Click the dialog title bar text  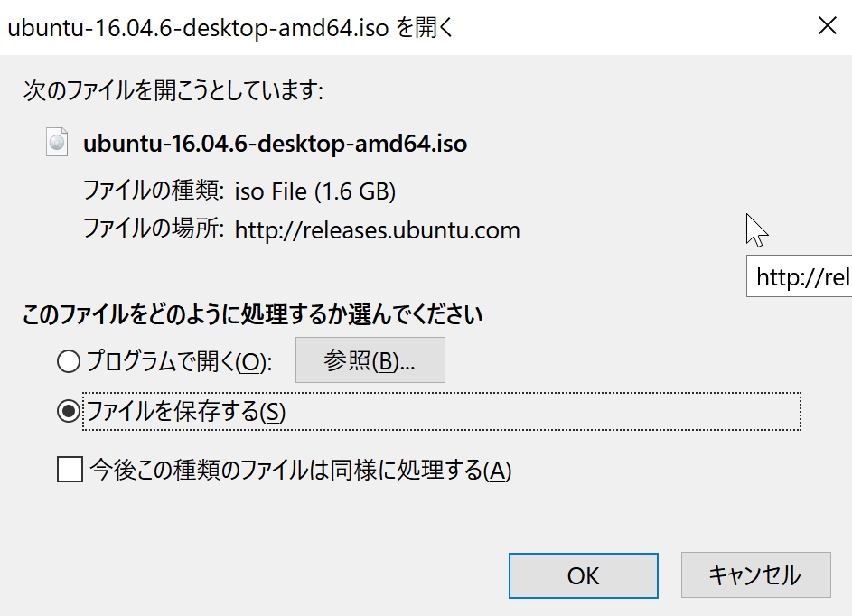click(230, 27)
